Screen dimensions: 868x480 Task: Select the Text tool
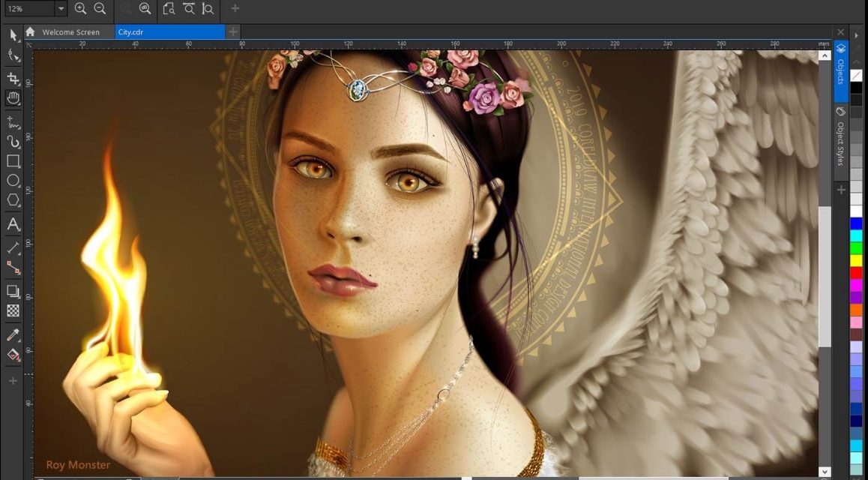tap(13, 224)
